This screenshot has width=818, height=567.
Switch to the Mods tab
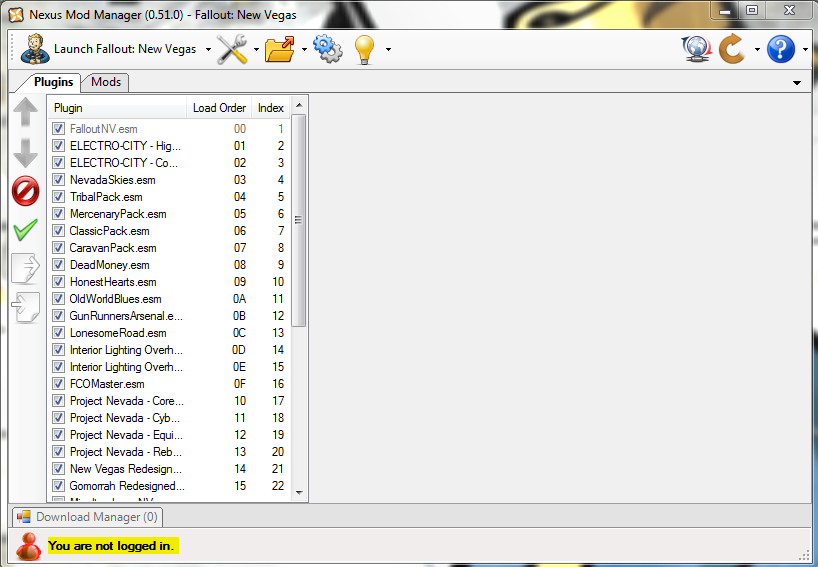click(x=106, y=82)
